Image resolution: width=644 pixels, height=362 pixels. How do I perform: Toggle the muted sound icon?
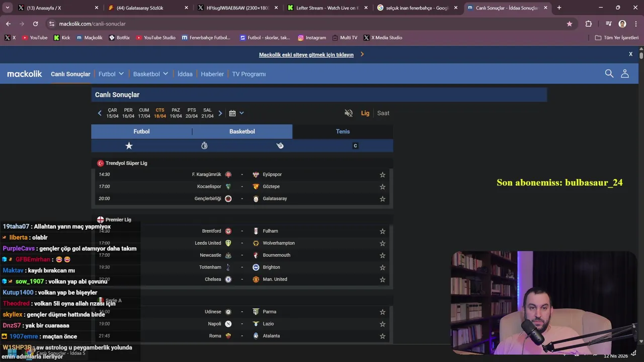(349, 113)
